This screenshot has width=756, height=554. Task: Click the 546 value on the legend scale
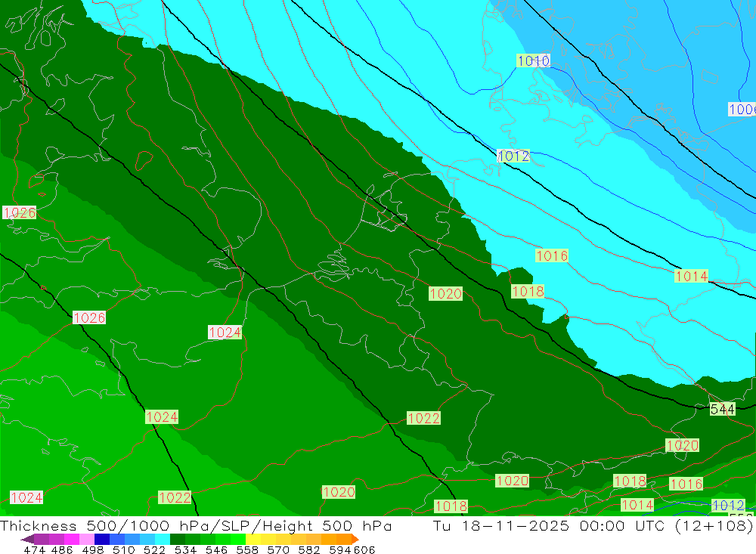tap(216, 549)
